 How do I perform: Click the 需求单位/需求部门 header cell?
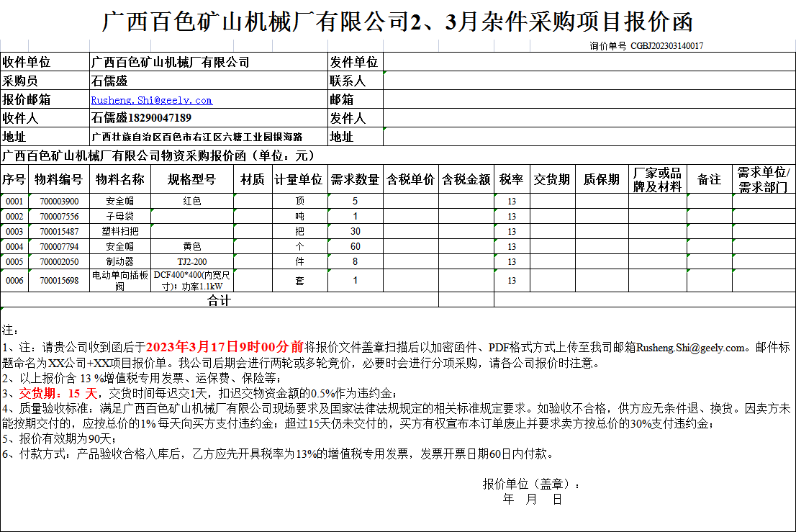(764, 179)
